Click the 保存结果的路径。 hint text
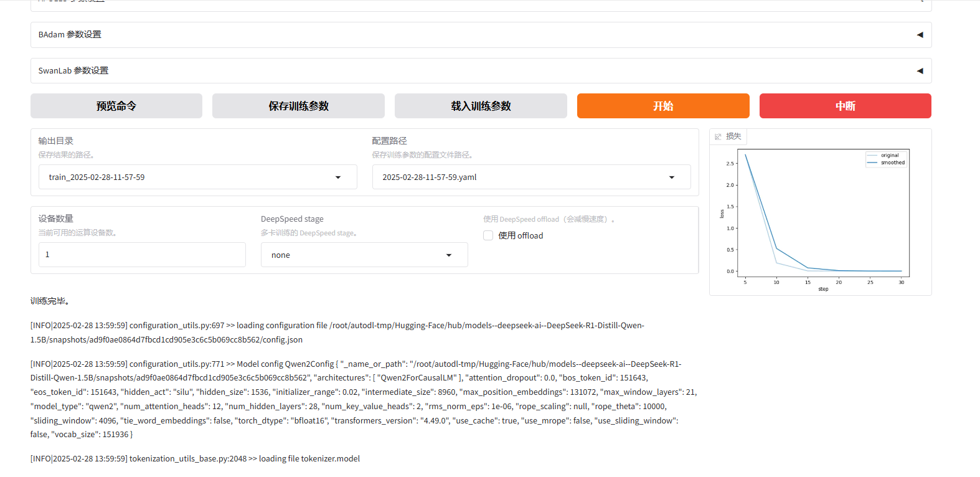Viewport: 980px width, 477px height. [66, 155]
